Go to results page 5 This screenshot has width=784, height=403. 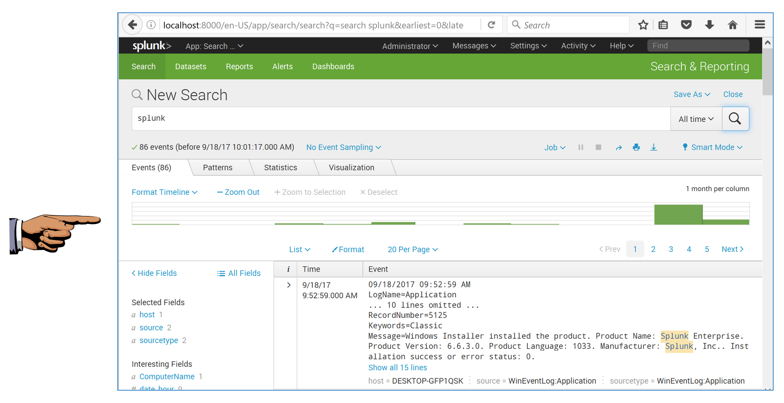(706, 250)
